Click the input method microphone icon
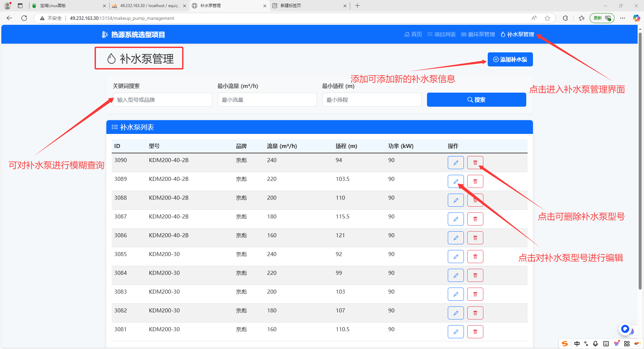 click(595, 344)
